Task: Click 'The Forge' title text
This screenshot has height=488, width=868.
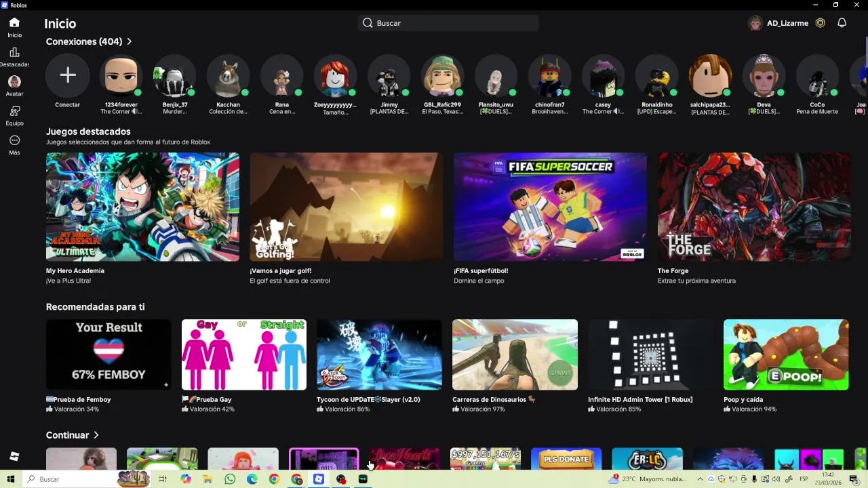Action: pos(673,270)
